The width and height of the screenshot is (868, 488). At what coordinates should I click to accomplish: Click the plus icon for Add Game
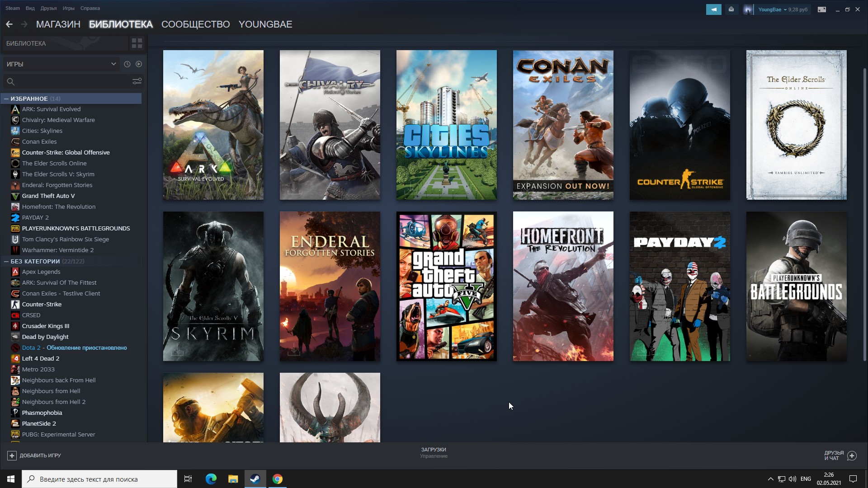pyautogui.click(x=12, y=455)
